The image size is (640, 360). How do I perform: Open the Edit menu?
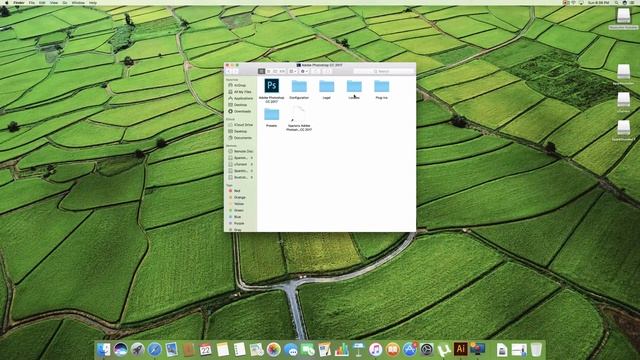tap(42, 2)
